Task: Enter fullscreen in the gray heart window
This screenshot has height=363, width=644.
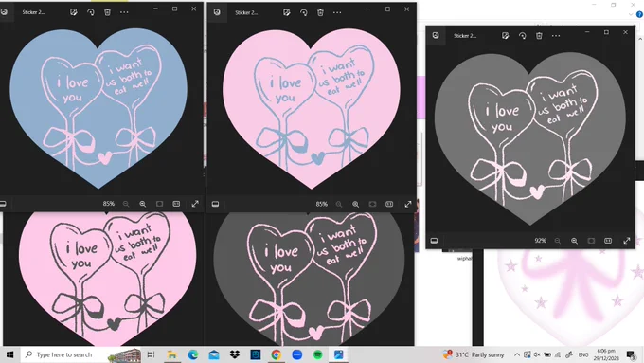Action: [x=626, y=241]
